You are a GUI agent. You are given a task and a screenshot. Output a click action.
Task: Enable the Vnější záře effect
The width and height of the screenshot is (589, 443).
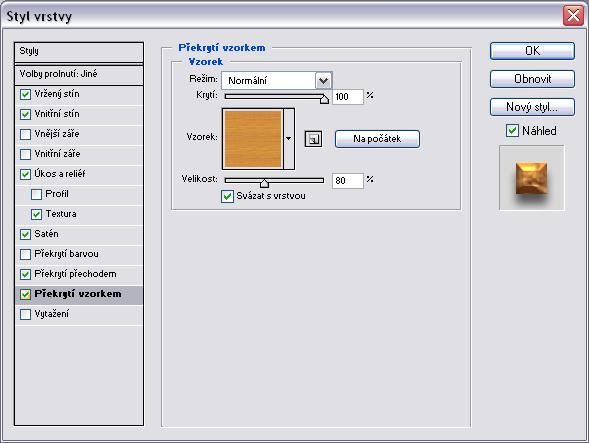click(x=25, y=134)
